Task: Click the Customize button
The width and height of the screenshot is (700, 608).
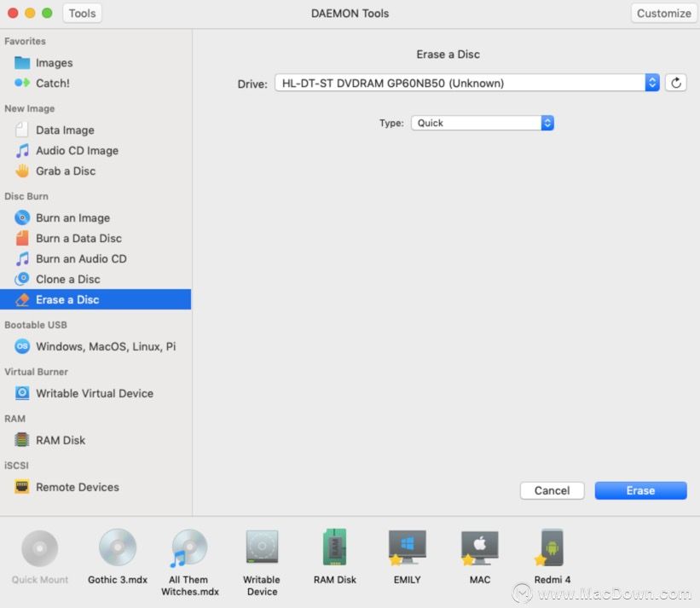Action: (664, 14)
